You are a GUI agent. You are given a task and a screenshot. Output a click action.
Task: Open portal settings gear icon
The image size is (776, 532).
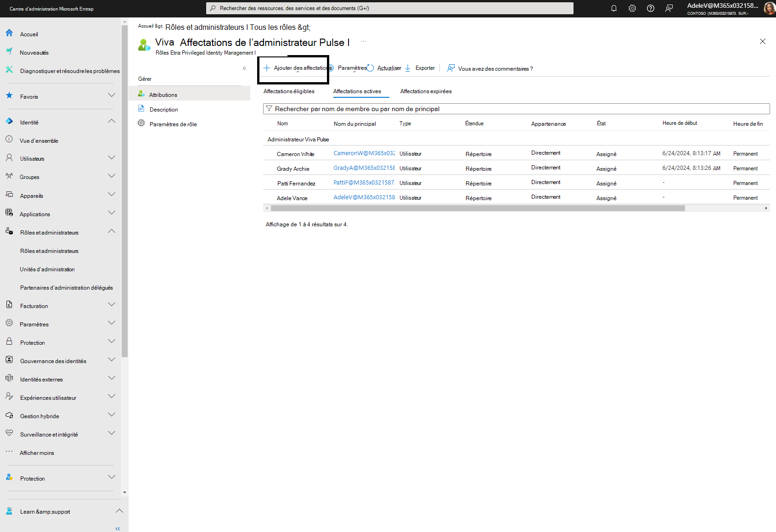tap(632, 8)
